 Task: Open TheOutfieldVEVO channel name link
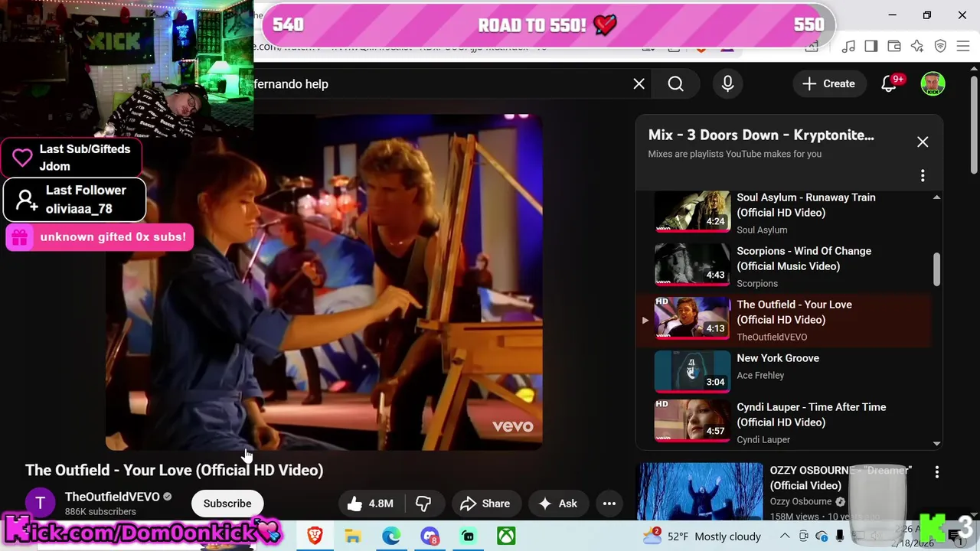[x=112, y=497]
